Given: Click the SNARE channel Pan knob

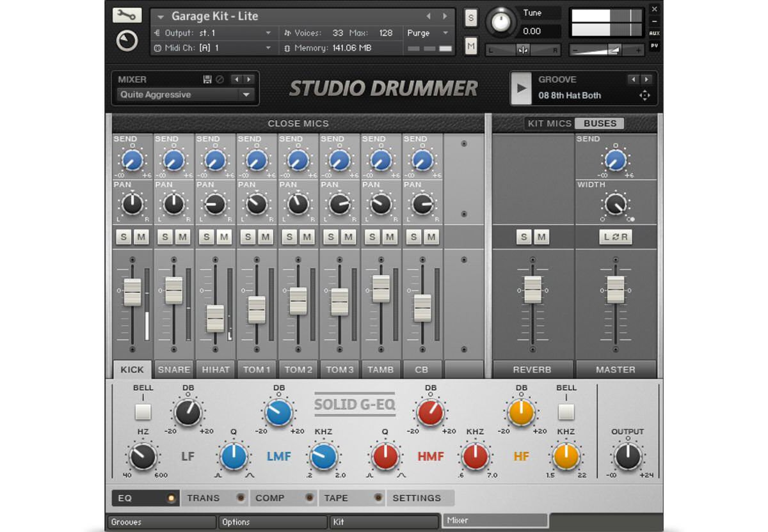Looking at the screenshot, I should [173, 205].
